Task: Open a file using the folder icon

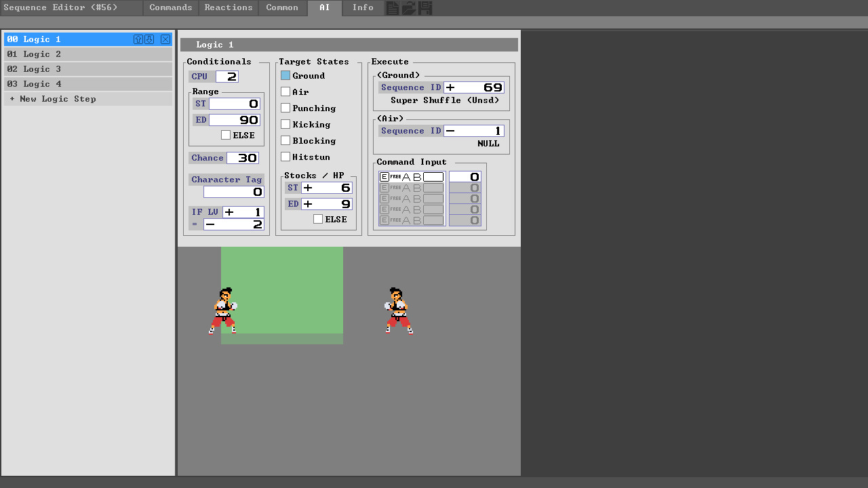Action: pyautogui.click(x=408, y=7)
